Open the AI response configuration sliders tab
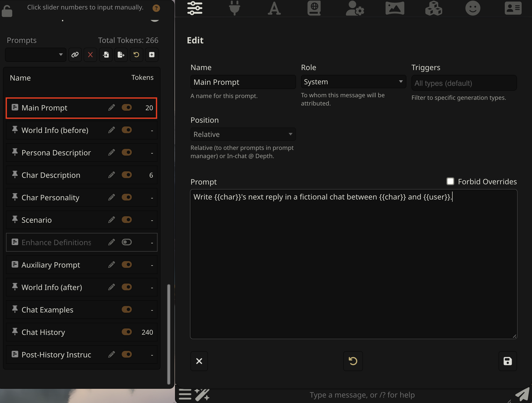This screenshot has width=532, height=403. pyautogui.click(x=195, y=8)
